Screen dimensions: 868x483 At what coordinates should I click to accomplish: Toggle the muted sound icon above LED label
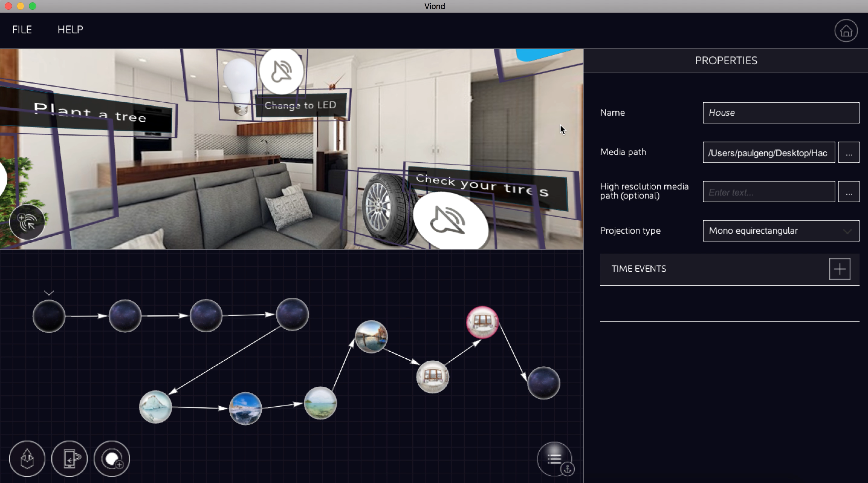[x=281, y=72]
